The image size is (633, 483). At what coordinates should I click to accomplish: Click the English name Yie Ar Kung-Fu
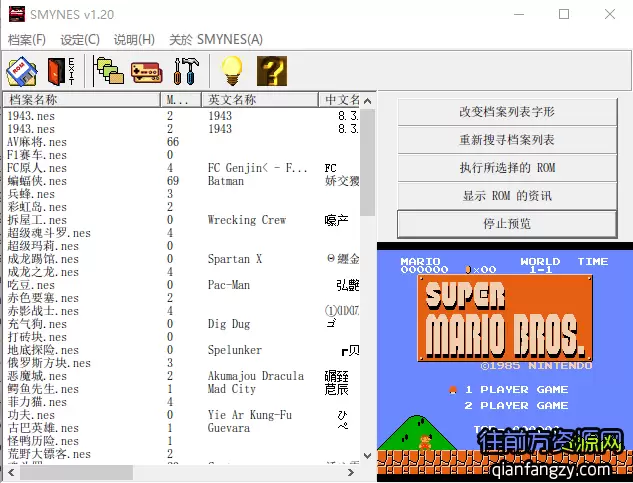point(250,415)
